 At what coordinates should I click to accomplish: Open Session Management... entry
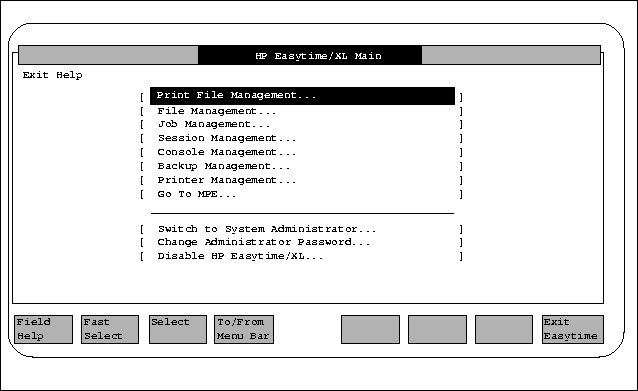coord(227,138)
